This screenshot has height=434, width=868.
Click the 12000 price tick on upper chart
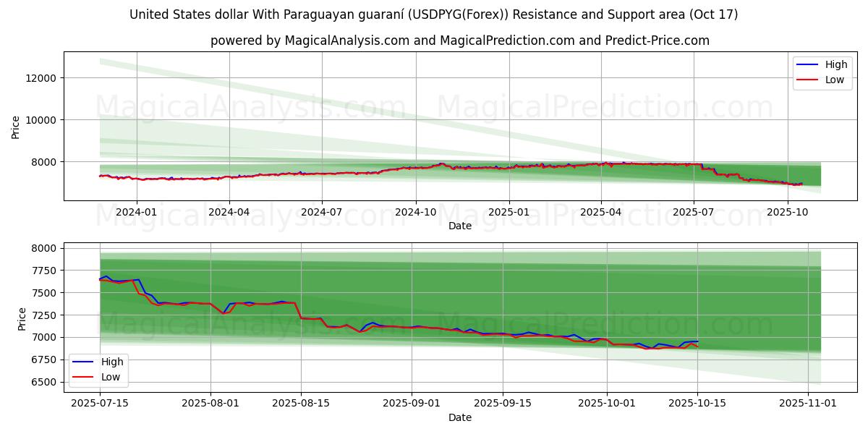[x=42, y=78]
